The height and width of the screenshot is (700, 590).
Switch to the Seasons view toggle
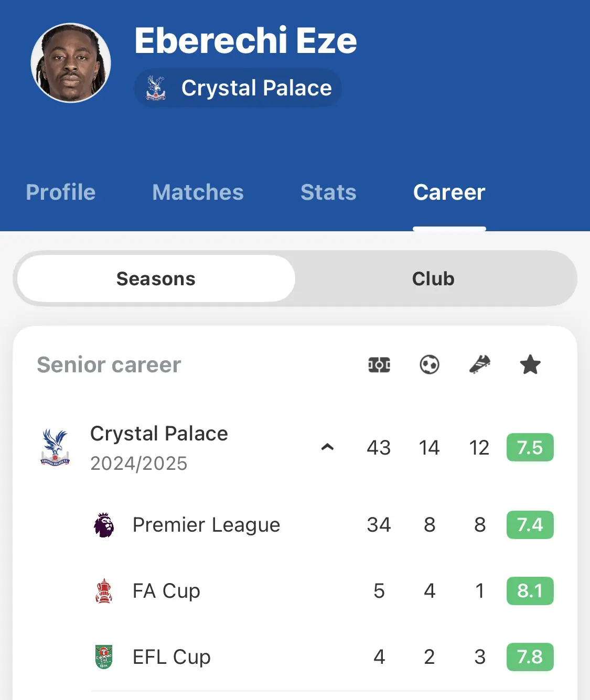[156, 278]
